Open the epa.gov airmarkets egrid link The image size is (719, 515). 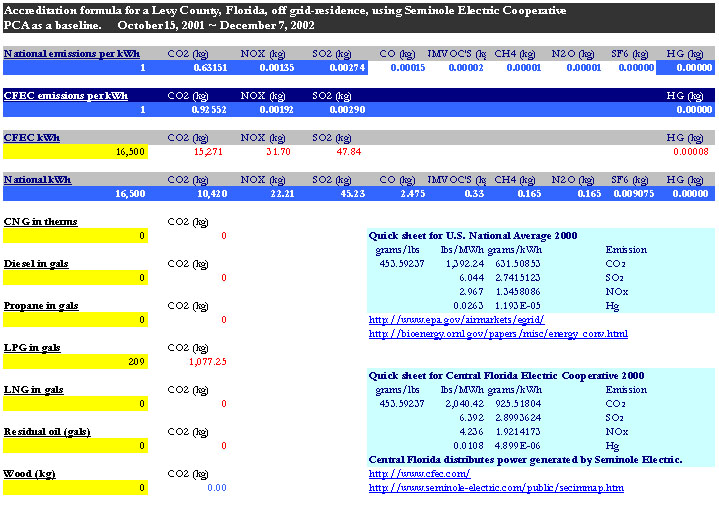[456, 320]
